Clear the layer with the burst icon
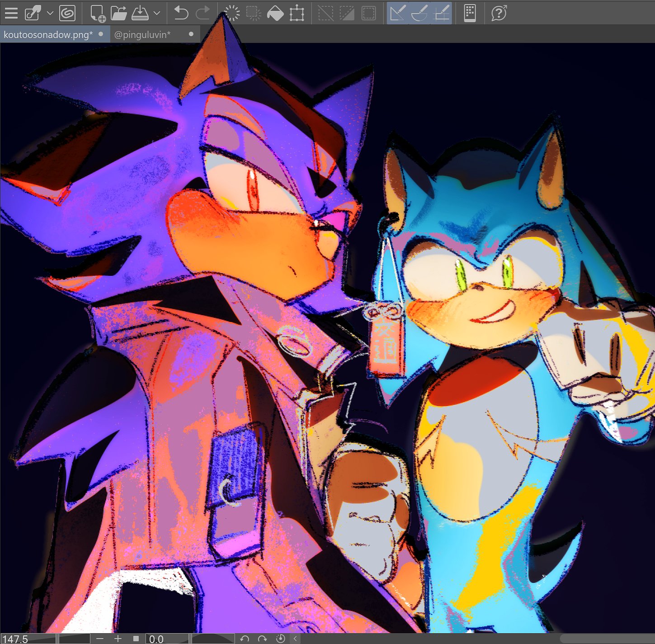Screen dimensions: 655x644 (x=232, y=13)
